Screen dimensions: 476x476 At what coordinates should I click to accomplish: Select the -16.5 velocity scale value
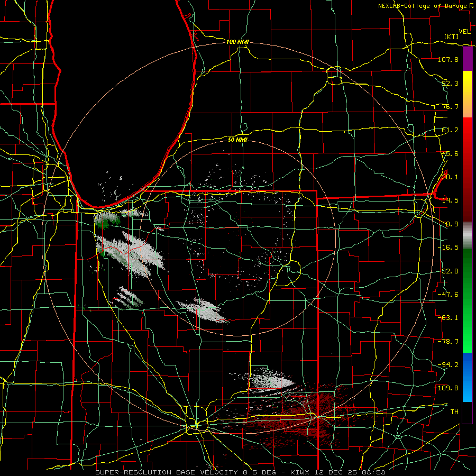pyautogui.click(x=448, y=248)
